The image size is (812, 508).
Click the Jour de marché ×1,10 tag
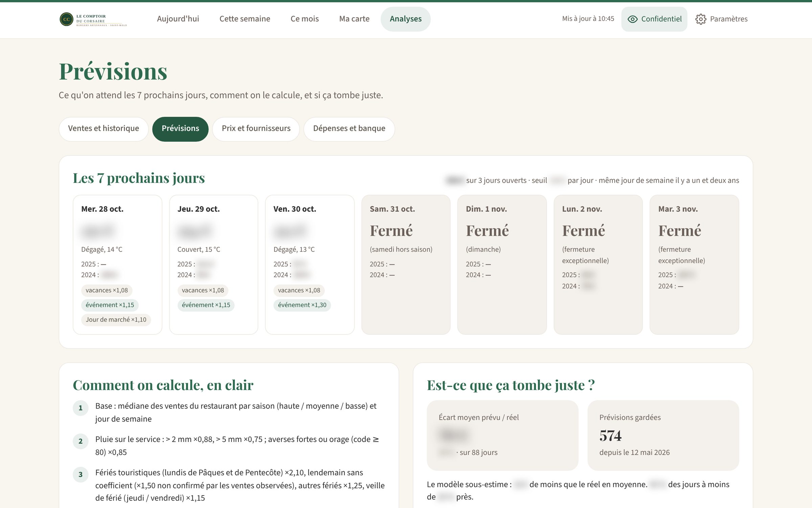tap(116, 320)
